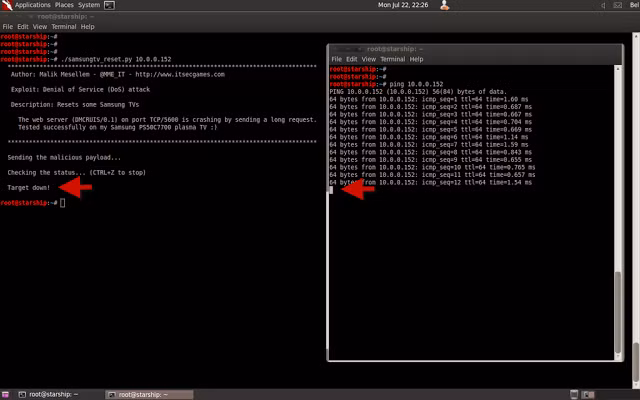Launch terminal from top panel icon
Viewport: 640px width, 400px height.
pos(109,5)
